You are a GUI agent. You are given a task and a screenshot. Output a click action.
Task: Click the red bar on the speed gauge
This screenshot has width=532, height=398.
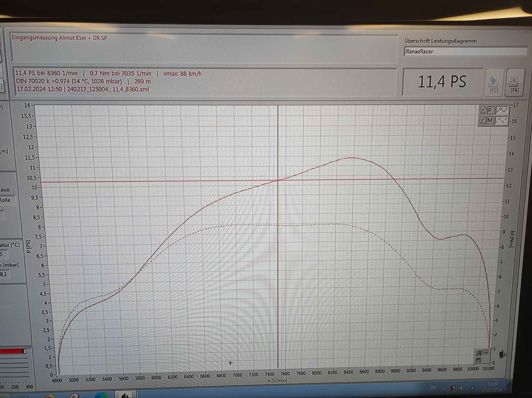12,351
